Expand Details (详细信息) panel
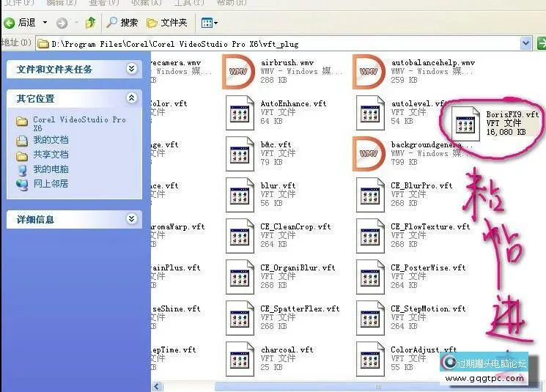This screenshot has width=546, height=392. 132,219
